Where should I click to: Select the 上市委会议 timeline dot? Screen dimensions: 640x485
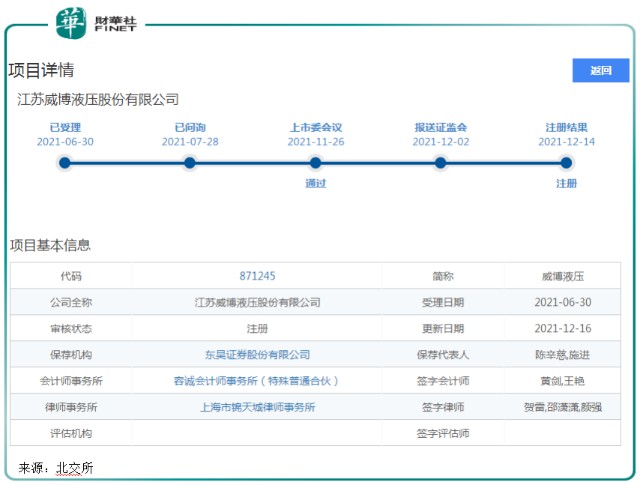315,163
